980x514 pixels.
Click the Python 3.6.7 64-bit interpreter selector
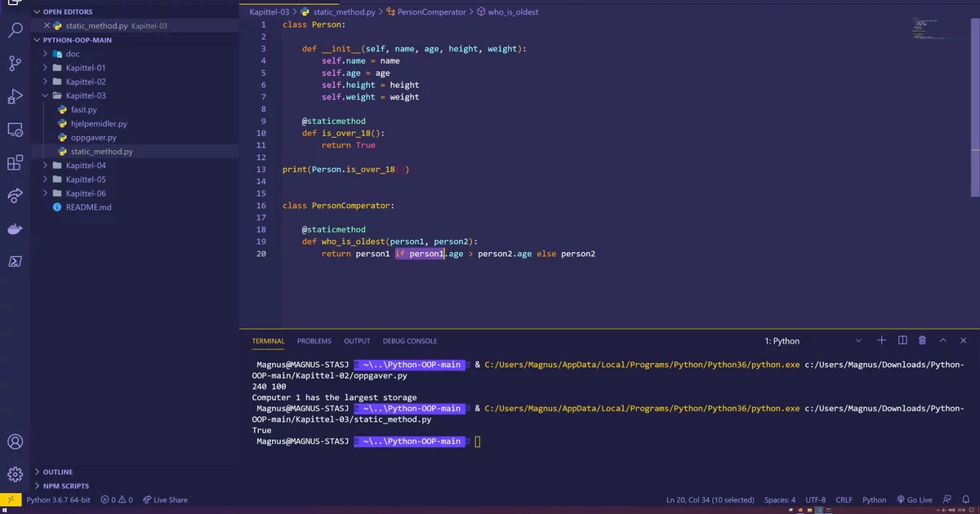point(58,499)
